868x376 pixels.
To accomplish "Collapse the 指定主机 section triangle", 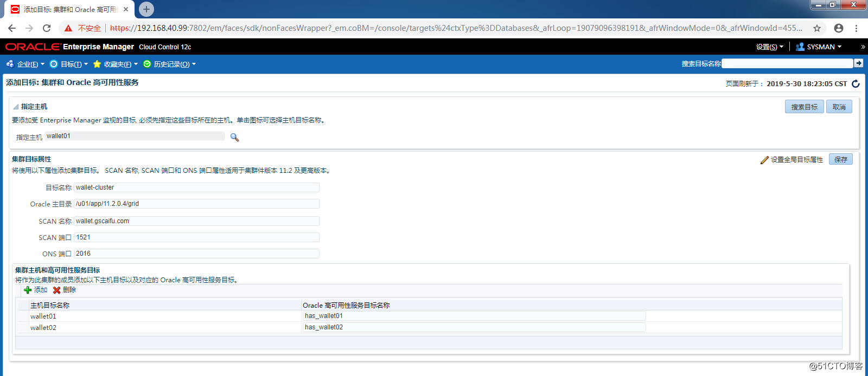I will click(16, 107).
